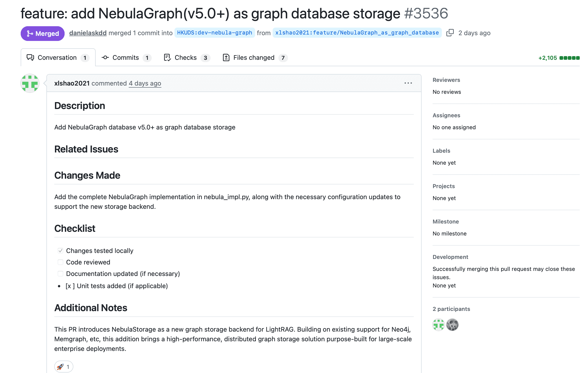The height and width of the screenshot is (373, 588).
Task: Toggle the Code reviewed checkbox
Action: point(60,262)
